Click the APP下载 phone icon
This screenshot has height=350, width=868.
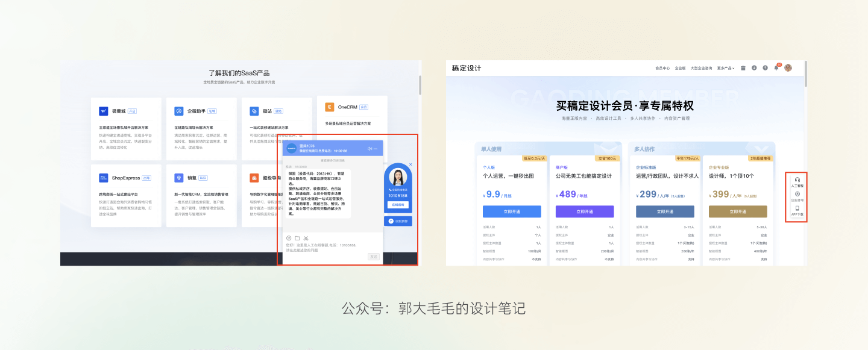[x=797, y=208]
